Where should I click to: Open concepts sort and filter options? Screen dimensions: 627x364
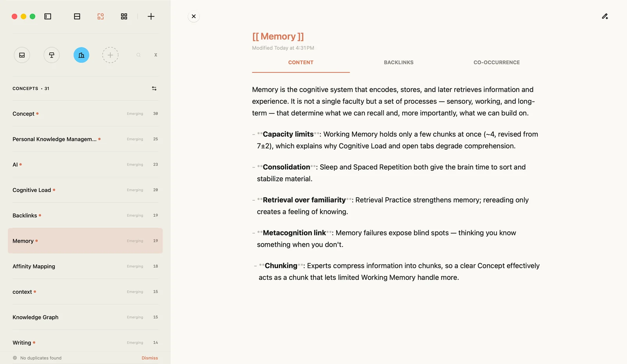[x=154, y=89]
